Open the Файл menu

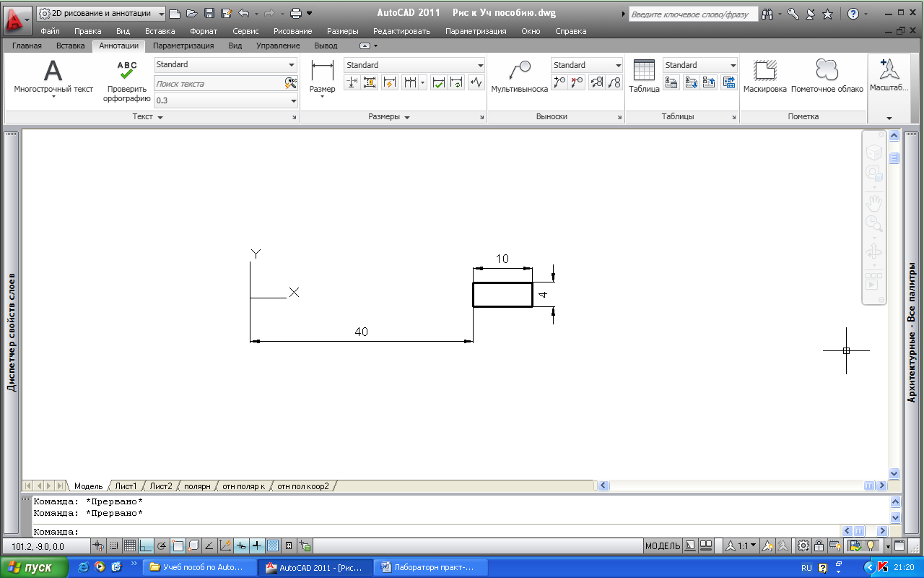(x=51, y=31)
